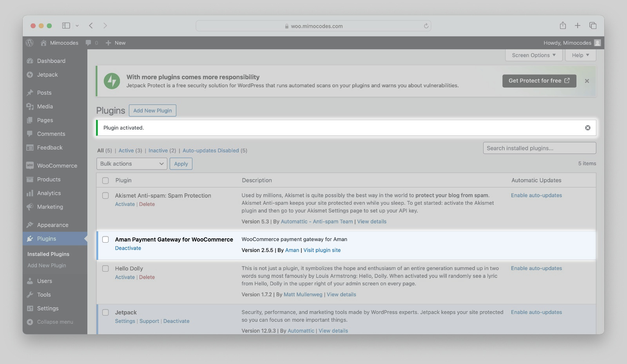Open a new Safari tab with the plus icon
Screen dimensions: 627x364
click(578, 26)
